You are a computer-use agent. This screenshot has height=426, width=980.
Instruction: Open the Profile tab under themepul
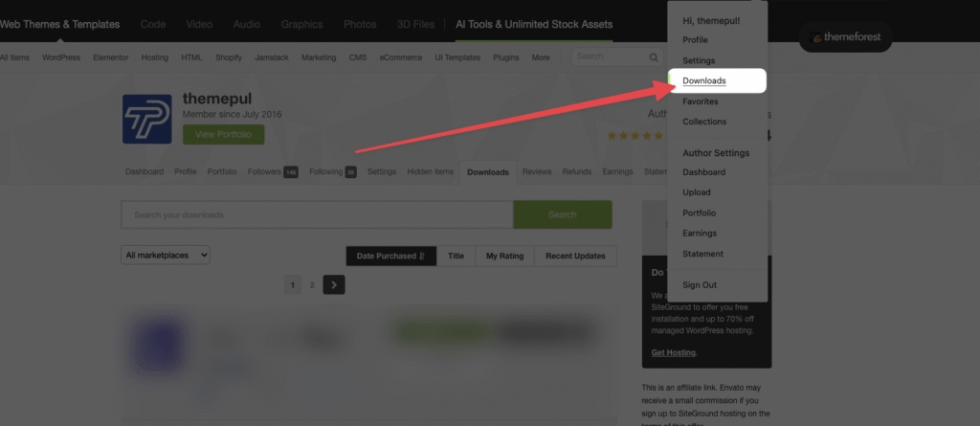[x=186, y=171]
